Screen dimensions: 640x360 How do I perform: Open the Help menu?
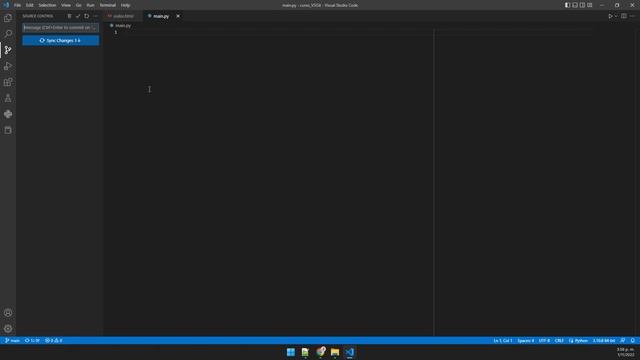coord(125,5)
